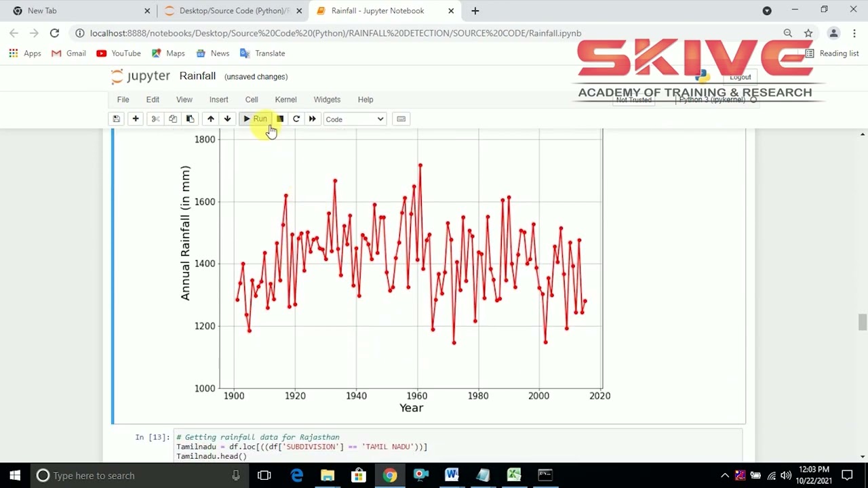Open the Gmail bookmark

tap(68, 54)
